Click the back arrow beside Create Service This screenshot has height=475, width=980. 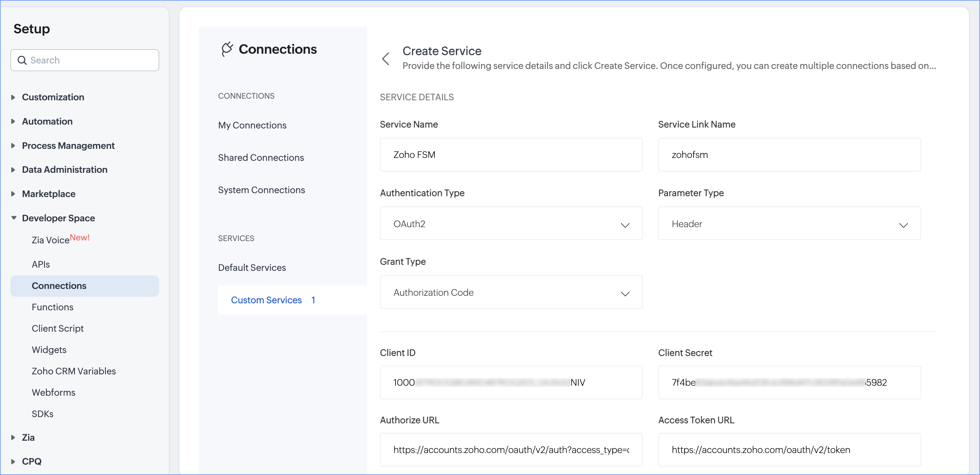coord(385,59)
